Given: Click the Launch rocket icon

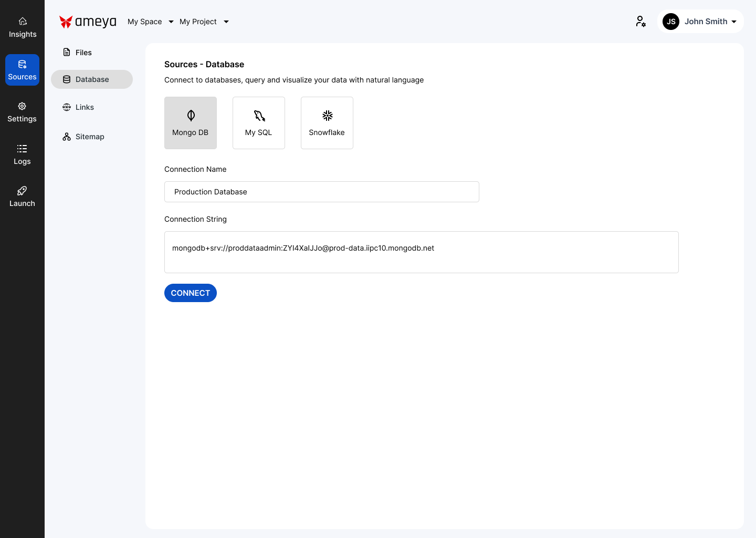Looking at the screenshot, I should [22, 191].
